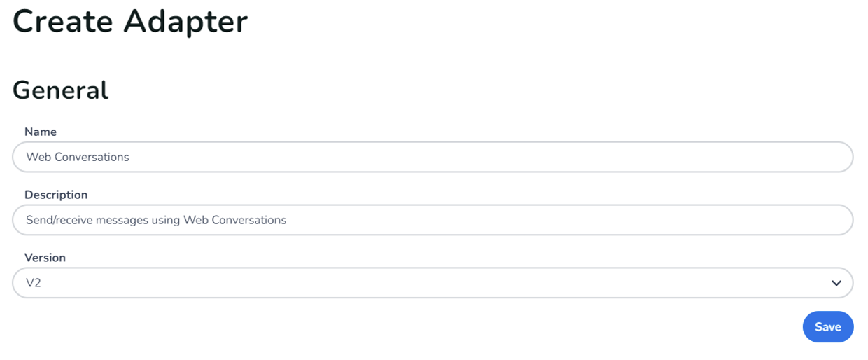Click the word 'Create' in the title

pyautogui.click(x=63, y=21)
